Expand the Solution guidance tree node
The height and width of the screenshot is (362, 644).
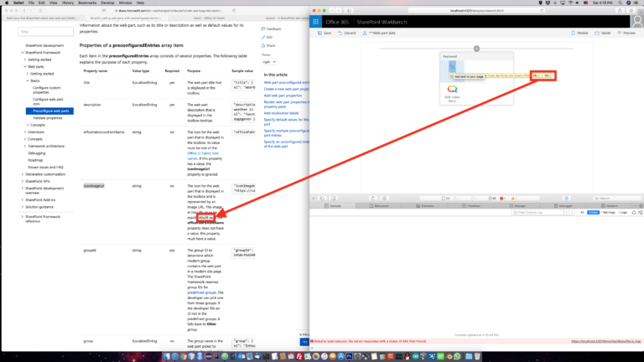tap(23, 207)
